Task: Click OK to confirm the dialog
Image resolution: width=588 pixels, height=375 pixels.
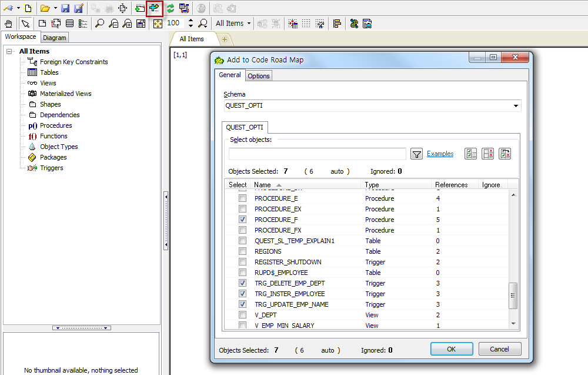Action: tap(451, 349)
